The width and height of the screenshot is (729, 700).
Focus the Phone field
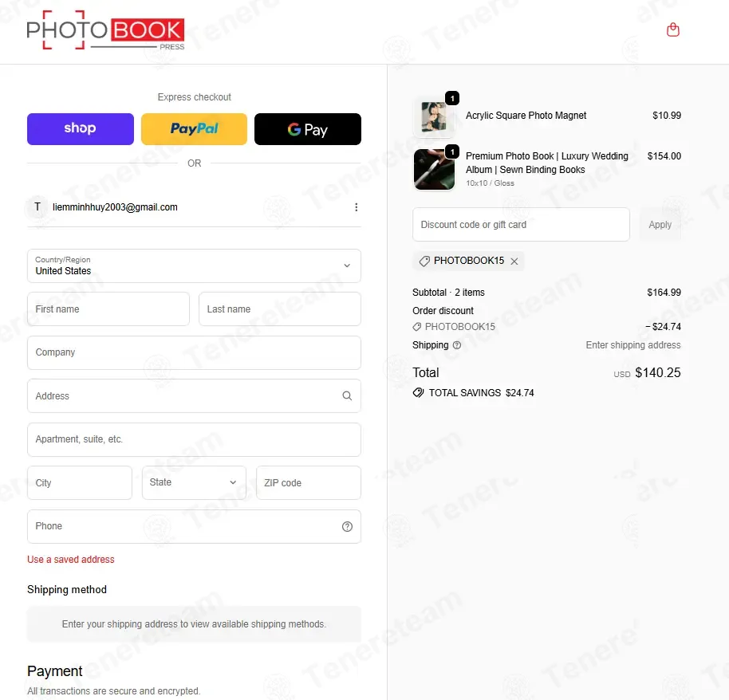click(x=194, y=527)
